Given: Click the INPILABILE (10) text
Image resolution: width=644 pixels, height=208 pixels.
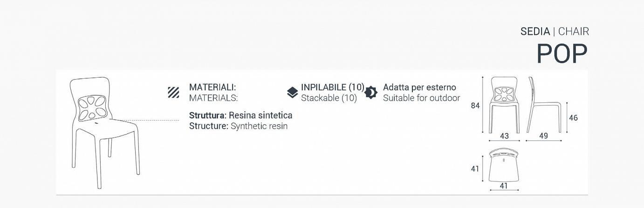Looking at the screenshot, I should pos(333,87).
